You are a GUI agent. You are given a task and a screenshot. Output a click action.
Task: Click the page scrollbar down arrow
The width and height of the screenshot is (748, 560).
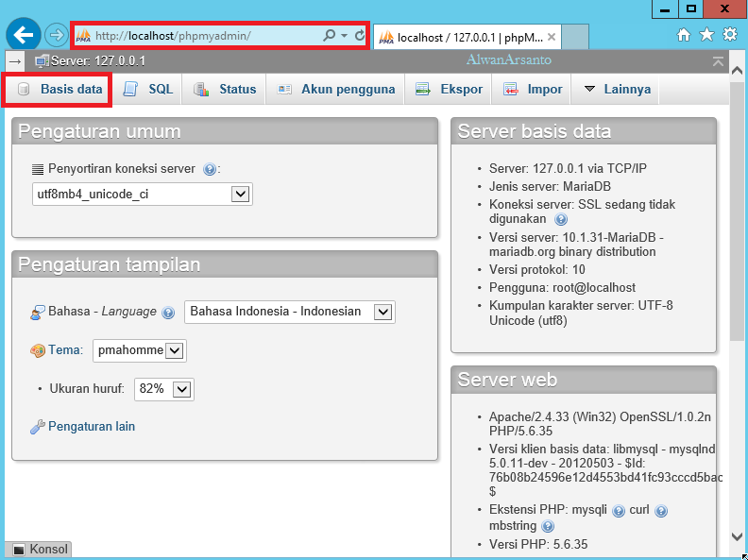point(737,536)
